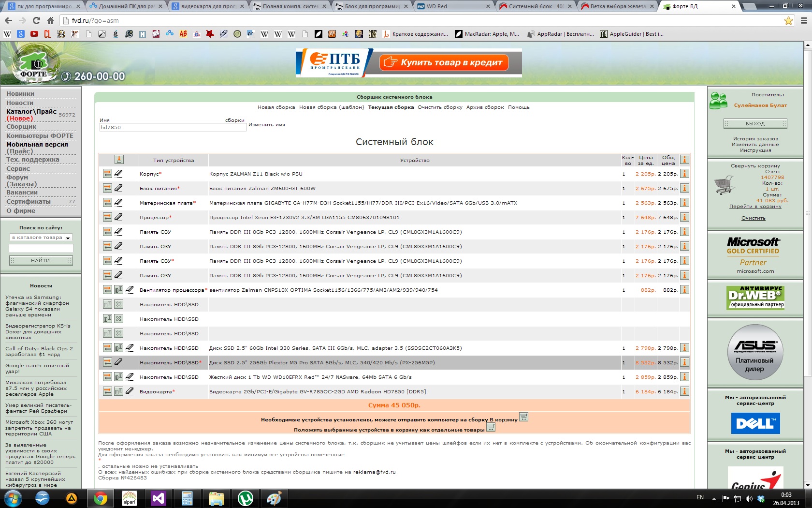Click the reklama@fvd.ru email link

374,472
